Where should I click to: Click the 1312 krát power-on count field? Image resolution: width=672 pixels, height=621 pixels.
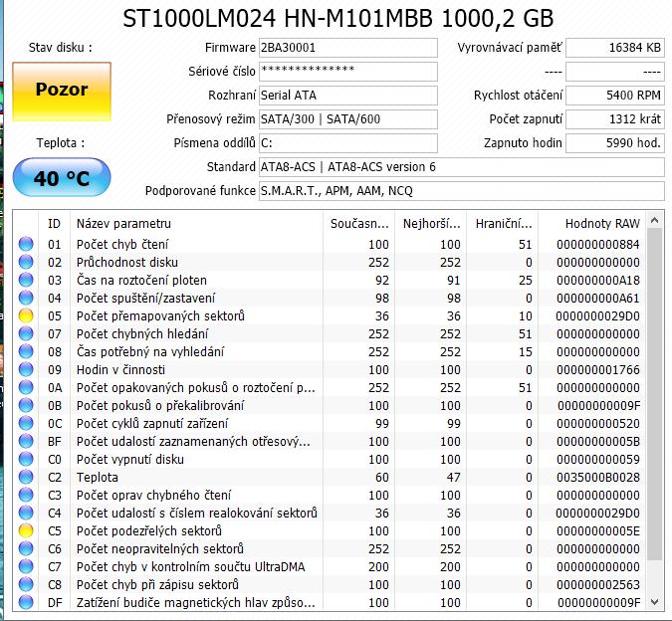tap(615, 119)
